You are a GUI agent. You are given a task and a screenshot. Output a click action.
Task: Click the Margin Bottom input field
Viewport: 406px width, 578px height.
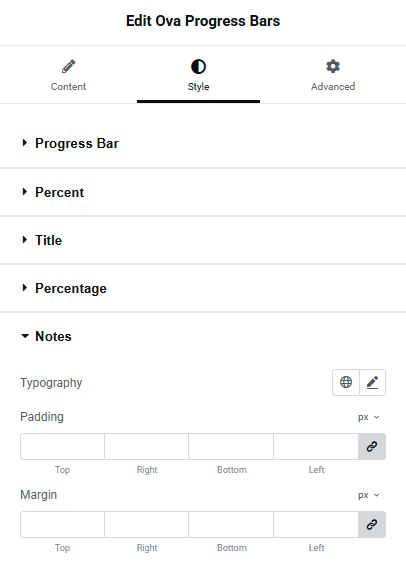tap(231, 524)
